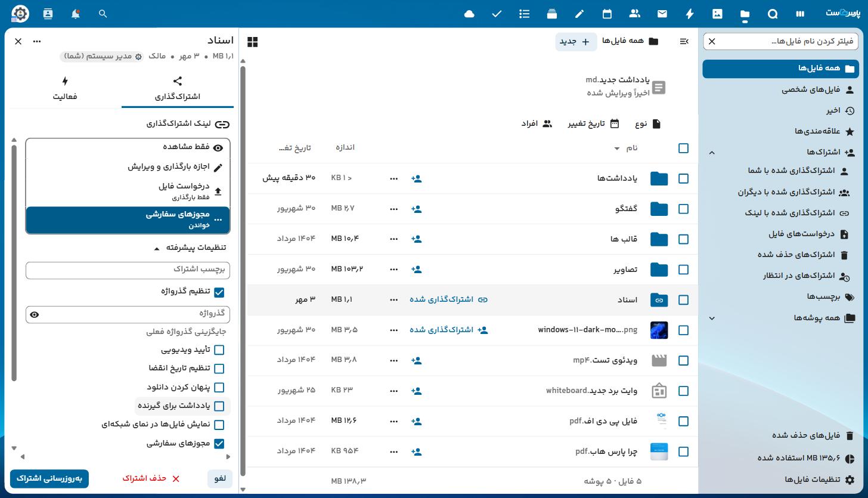Open sidebar three-dot actions menu for اسناد
The height and width of the screenshot is (498, 868).
[x=37, y=41]
